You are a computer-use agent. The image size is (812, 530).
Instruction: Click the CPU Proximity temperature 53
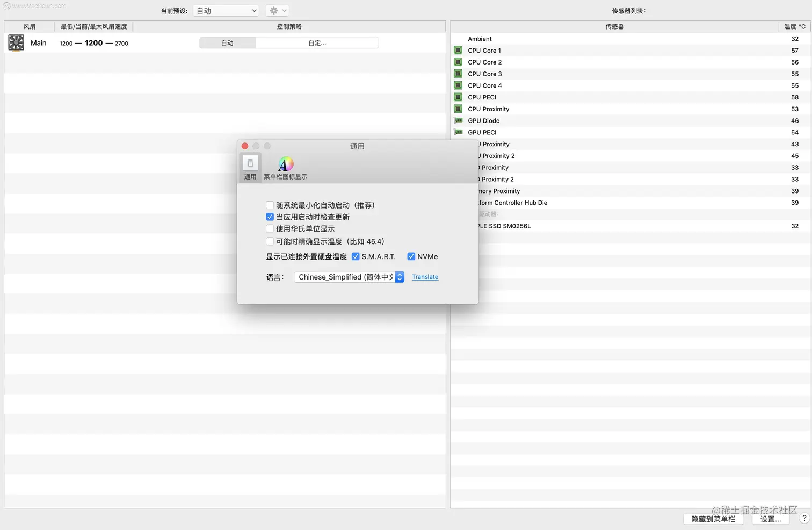(795, 109)
